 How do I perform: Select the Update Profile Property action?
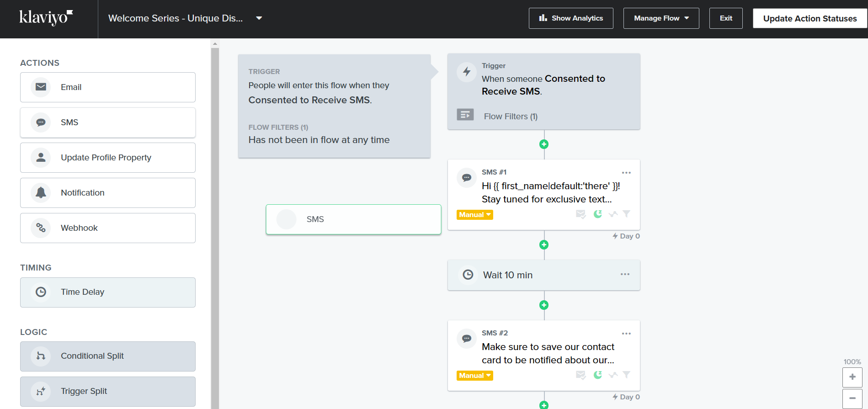pos(108,158)
